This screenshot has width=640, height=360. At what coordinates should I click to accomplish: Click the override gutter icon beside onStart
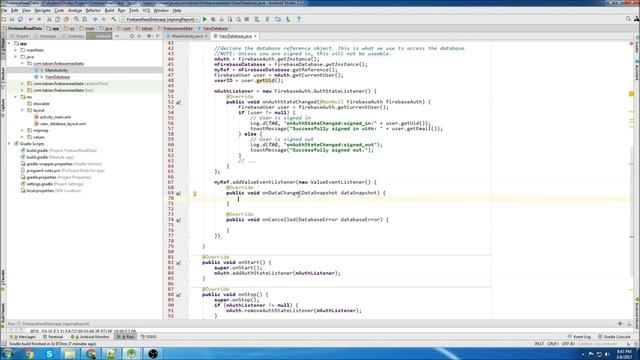[x=178, y=262]
